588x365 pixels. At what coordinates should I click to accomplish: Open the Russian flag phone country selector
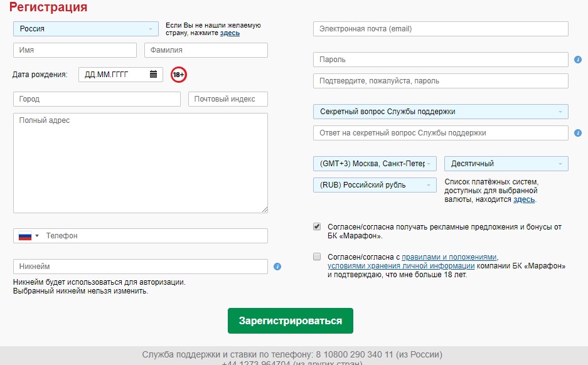[28, 236]
